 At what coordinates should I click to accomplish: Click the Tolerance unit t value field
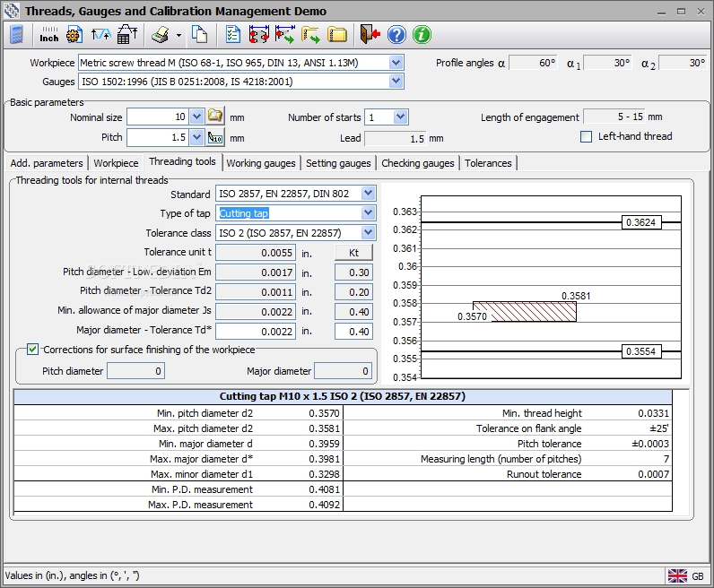tap(256, 253)
